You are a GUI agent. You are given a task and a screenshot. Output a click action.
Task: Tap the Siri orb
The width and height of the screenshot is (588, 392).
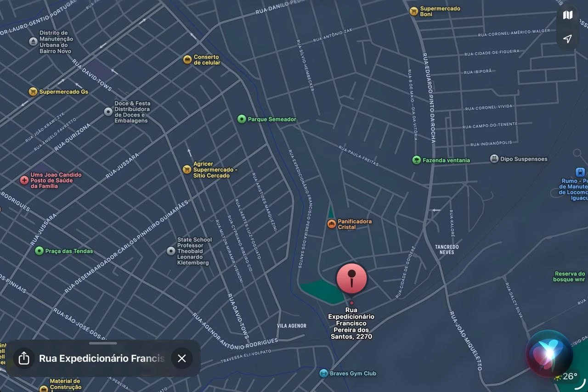pyautogui.click(x=549, y=354)
